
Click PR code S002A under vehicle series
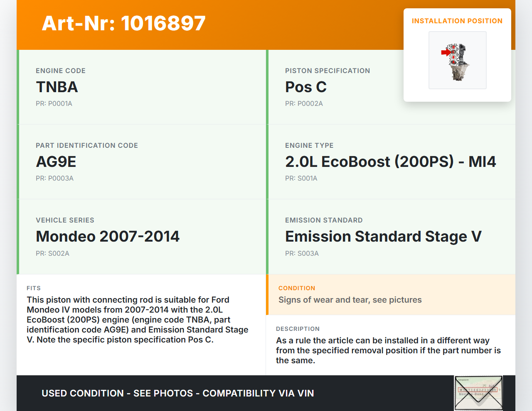(52, 254)
